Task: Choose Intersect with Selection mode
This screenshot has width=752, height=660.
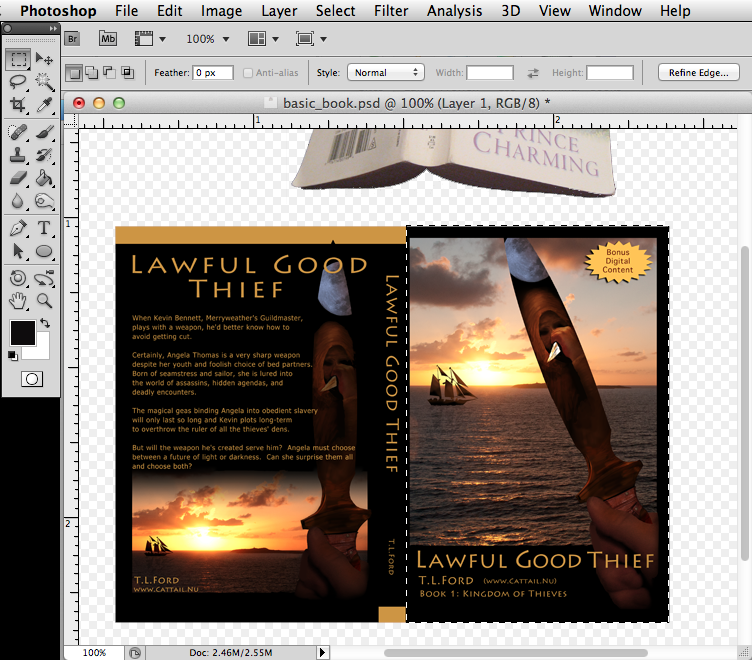Action: (127, 73)
